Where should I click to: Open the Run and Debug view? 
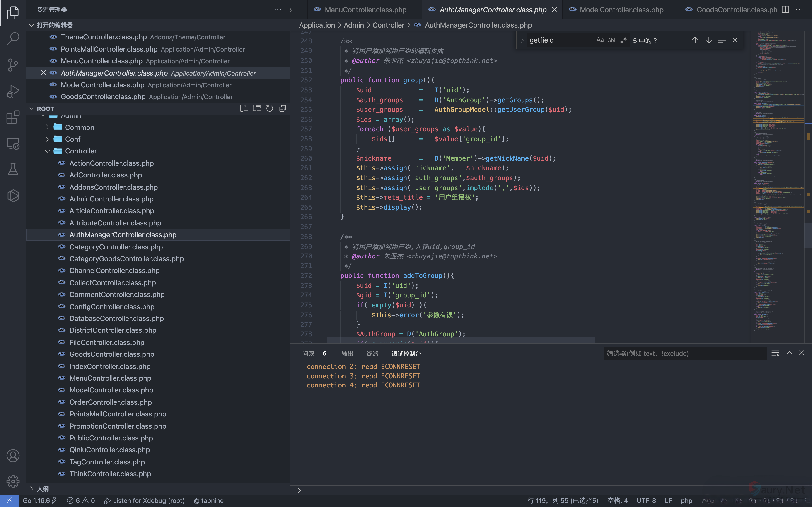click(x=13, y=91)
